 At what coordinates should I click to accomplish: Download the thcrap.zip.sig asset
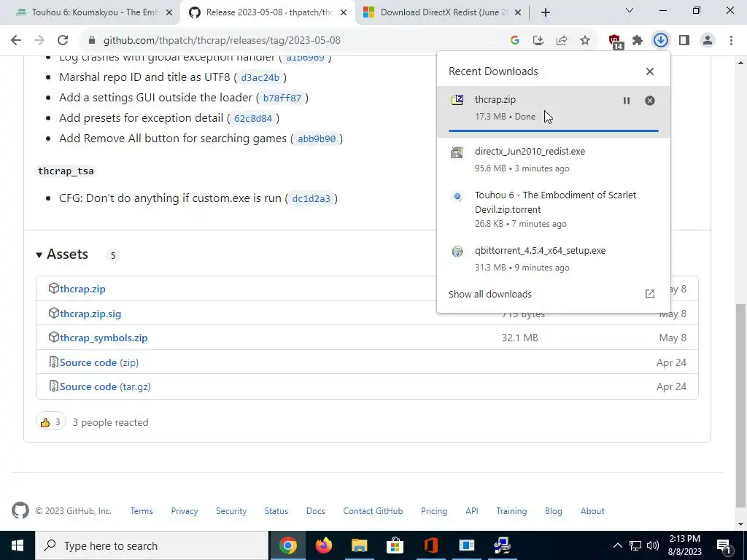[90, 314]
